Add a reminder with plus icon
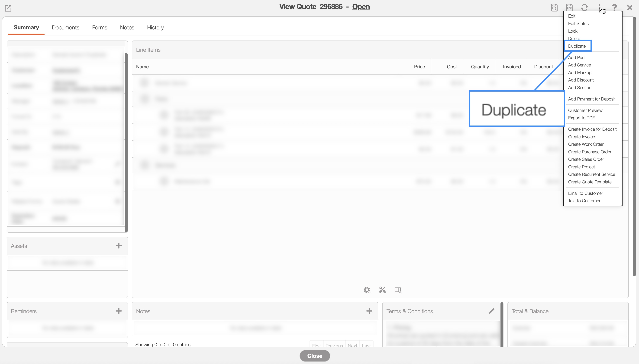 click(x=119, y=311)
